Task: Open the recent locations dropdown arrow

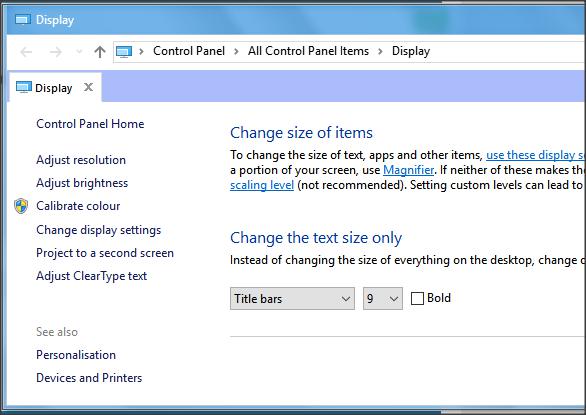Action: click(79, 52)
